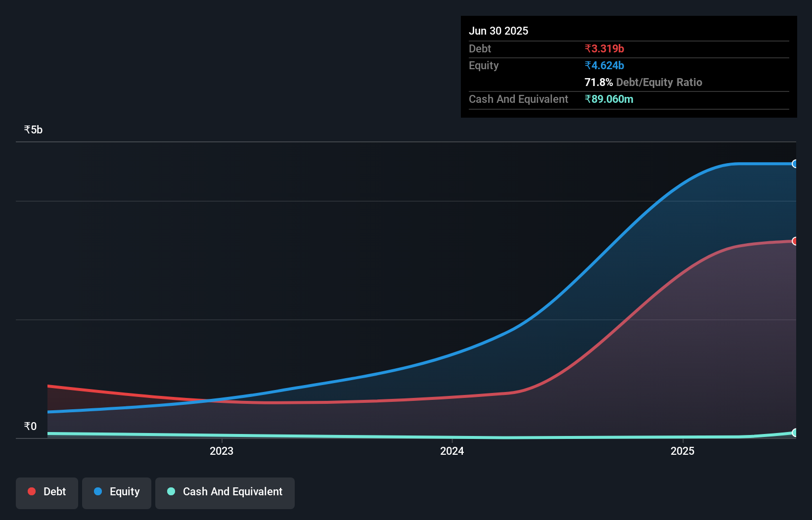
Task: Toggle the Equity series visibility
Action: point(116,492)
